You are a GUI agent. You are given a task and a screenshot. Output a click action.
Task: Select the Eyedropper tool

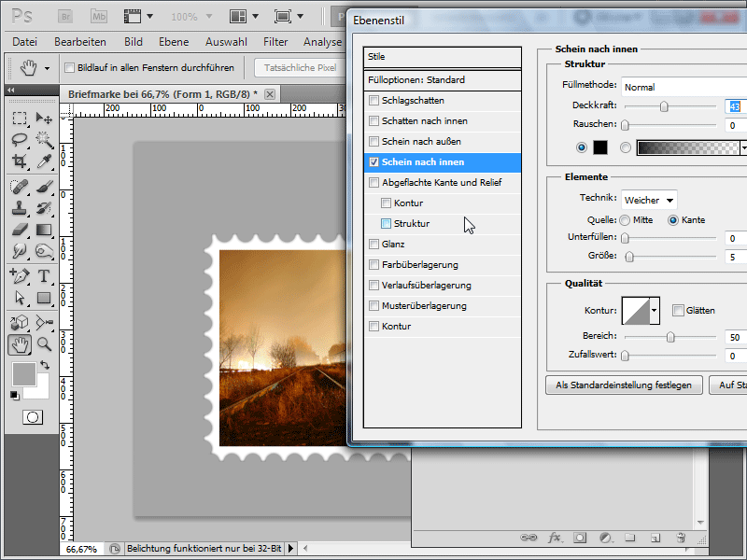pyautogui.click(x=44, y=161)
